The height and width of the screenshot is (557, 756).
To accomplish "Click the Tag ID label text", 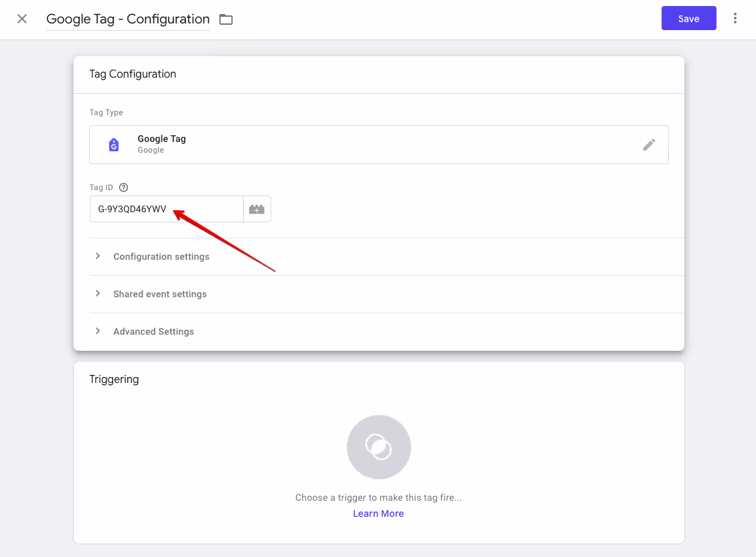I will pos(101,187).
